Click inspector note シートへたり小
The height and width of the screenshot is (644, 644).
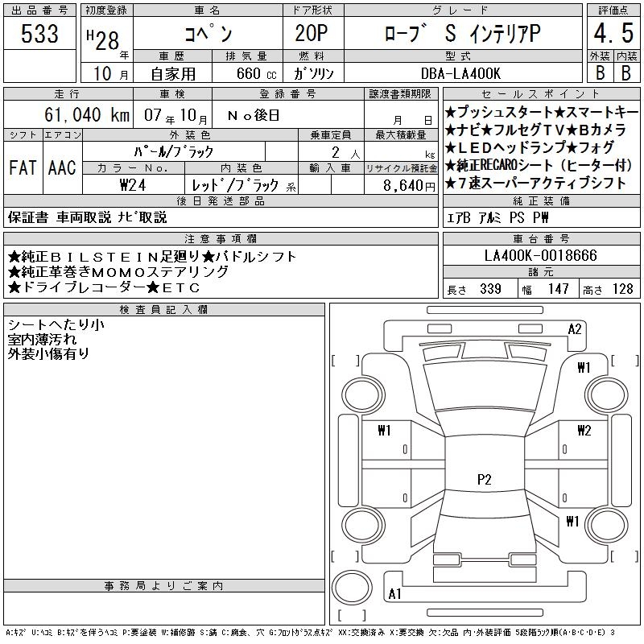pyautogui.click(x=56, y=324)
